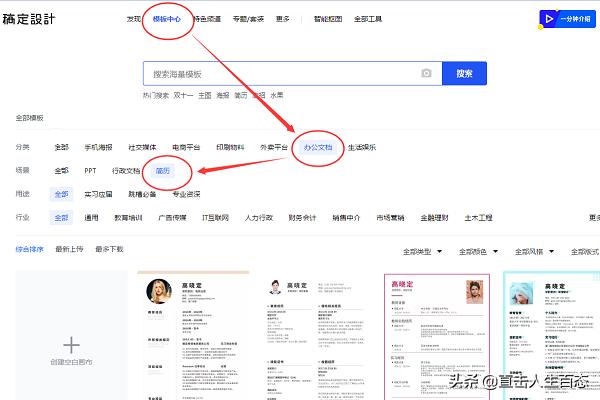The height and width of the screenshot is (400, 600).
Task: Play the 一分钟介绍 intro video
Action: coord(567,19)
